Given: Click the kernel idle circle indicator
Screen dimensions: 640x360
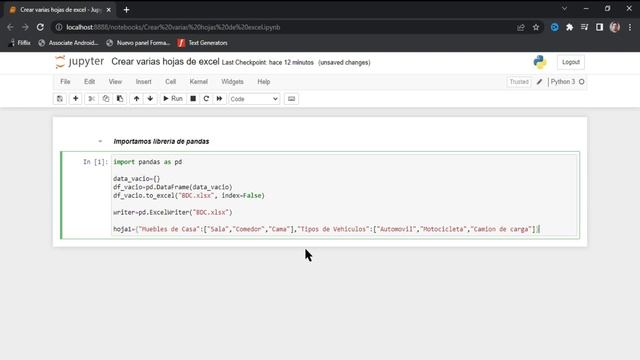Looking at the screenshot, I should pos(582,82).
